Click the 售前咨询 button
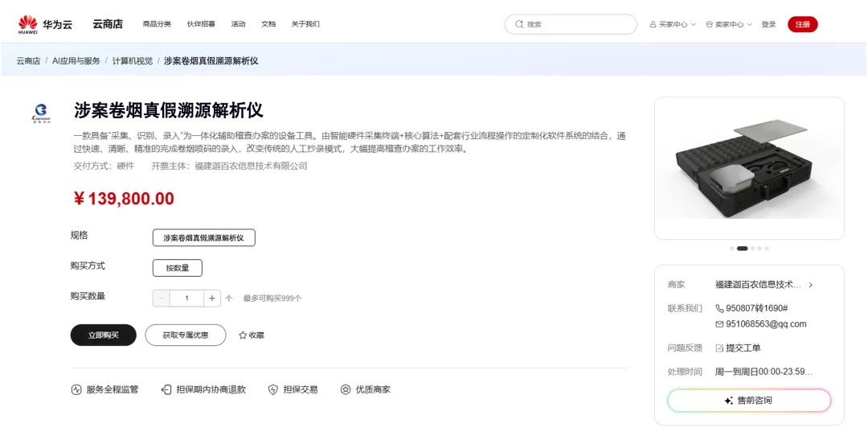Screen dimensions: 868x436 (x=749, y=401)
